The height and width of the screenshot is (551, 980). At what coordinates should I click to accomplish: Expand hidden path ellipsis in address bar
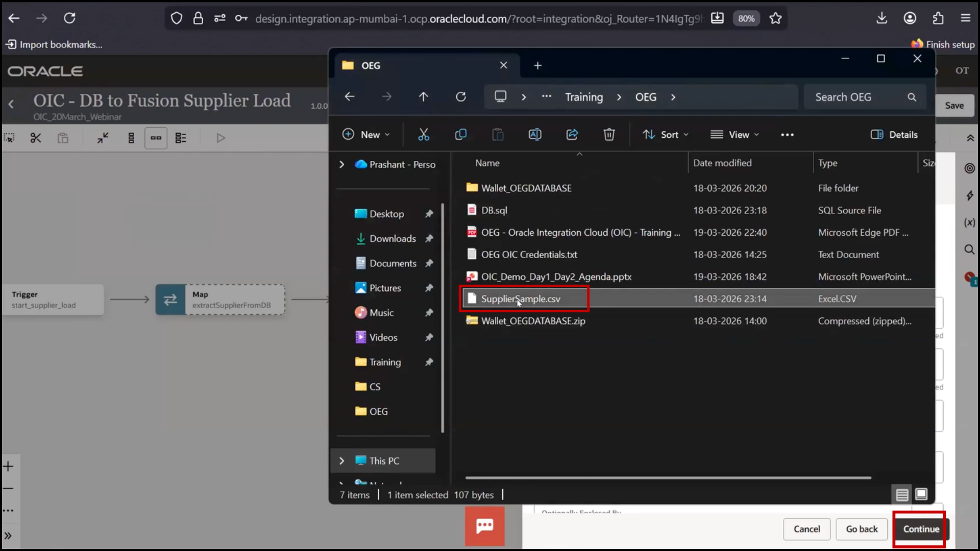tap(547, 96)
